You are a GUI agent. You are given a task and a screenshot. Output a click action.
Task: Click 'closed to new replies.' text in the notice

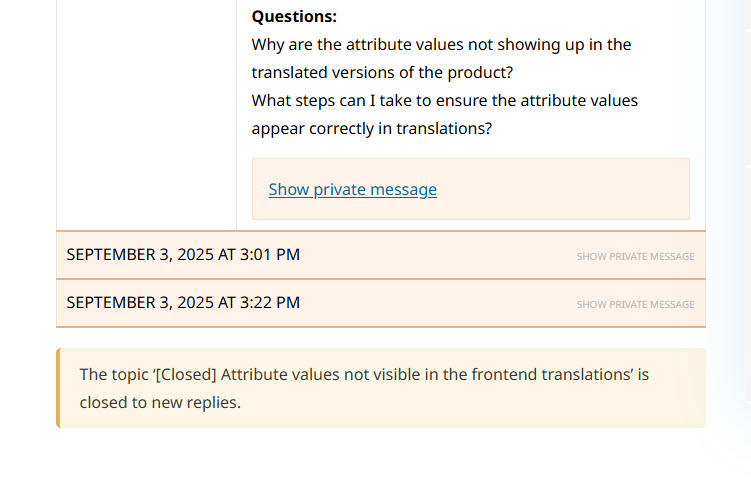coord(160,404)
